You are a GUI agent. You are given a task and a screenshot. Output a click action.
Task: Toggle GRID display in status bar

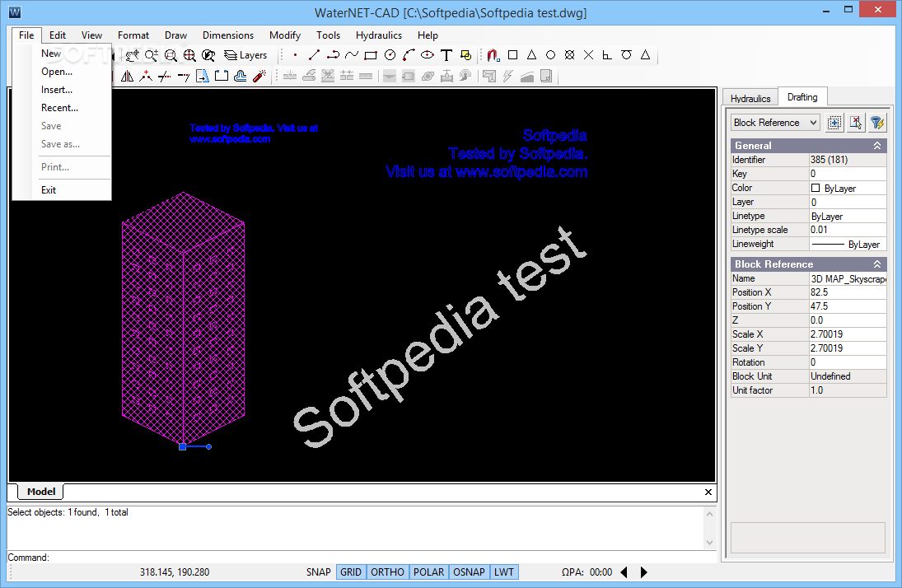[351, 572]
